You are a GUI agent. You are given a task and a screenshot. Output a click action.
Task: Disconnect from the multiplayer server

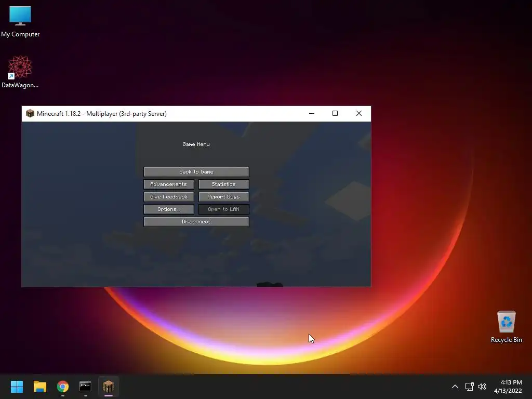point(196,222)
